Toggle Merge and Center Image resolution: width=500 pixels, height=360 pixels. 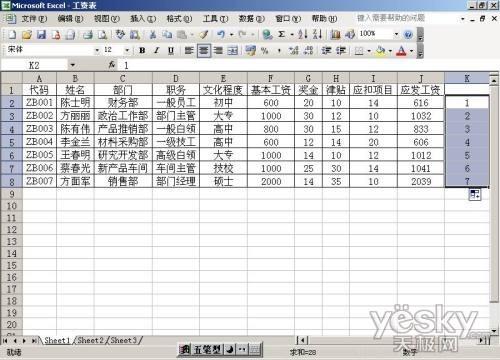point(233,51)
